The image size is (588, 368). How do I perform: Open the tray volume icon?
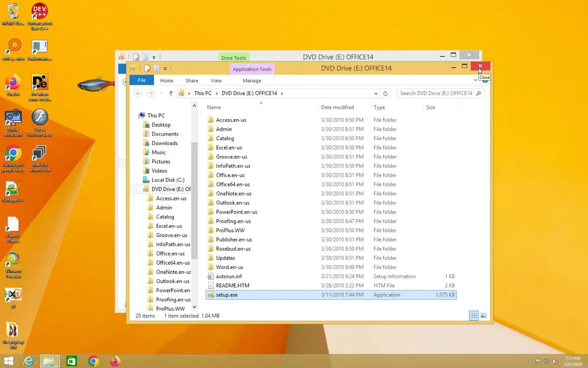click(555, 361)
